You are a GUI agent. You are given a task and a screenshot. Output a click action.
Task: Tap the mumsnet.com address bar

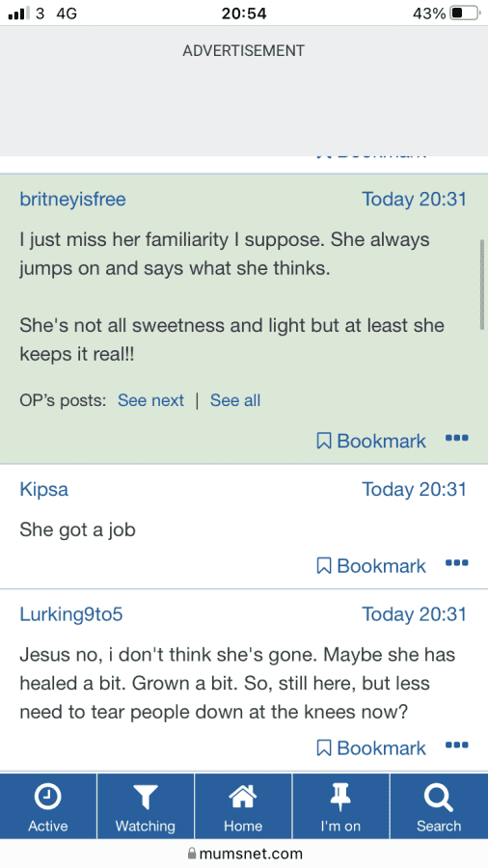click(x=244, y=854)
